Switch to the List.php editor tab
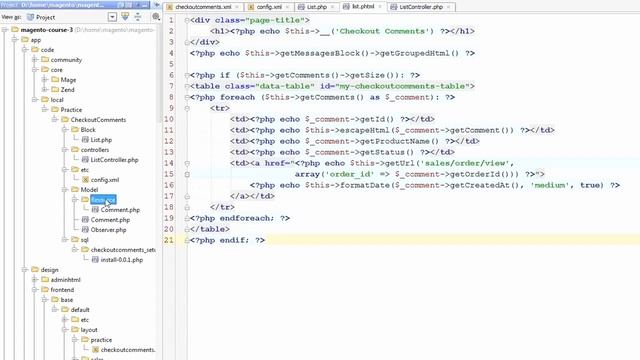 coord(316,7)
